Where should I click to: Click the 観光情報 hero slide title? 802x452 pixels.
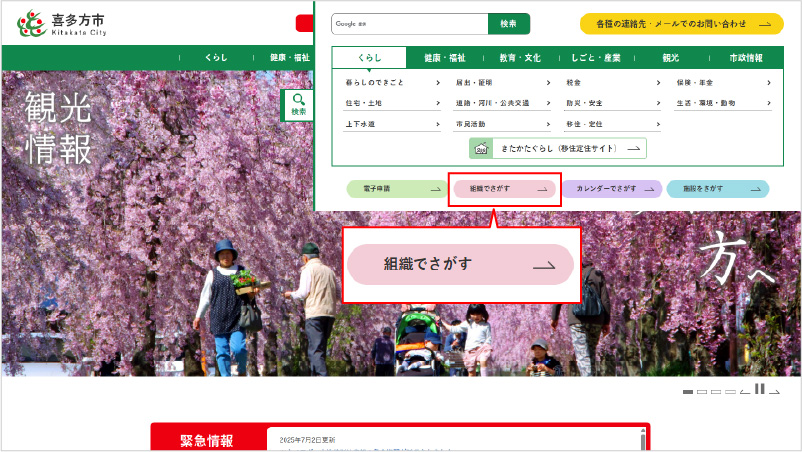[58, 128]
